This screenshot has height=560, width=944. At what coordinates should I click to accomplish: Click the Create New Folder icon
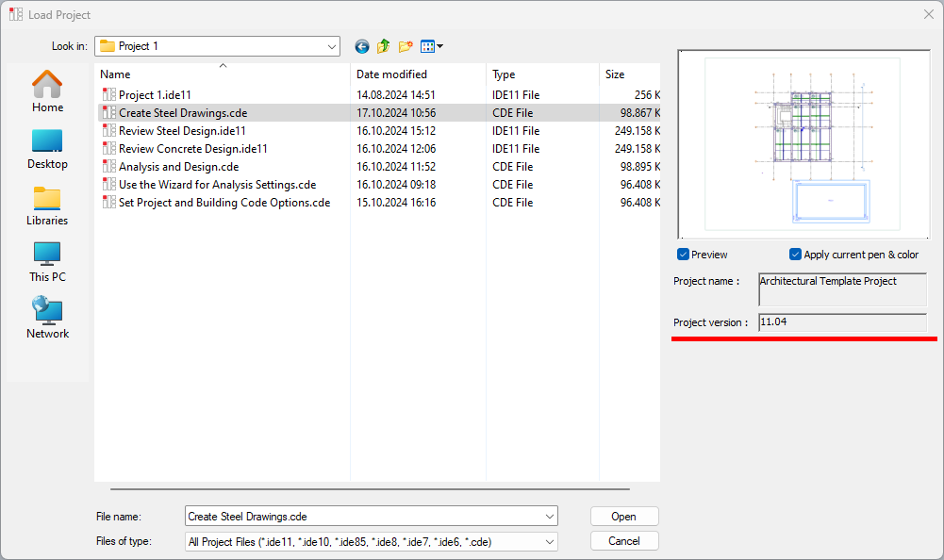(x=406, y=46)
